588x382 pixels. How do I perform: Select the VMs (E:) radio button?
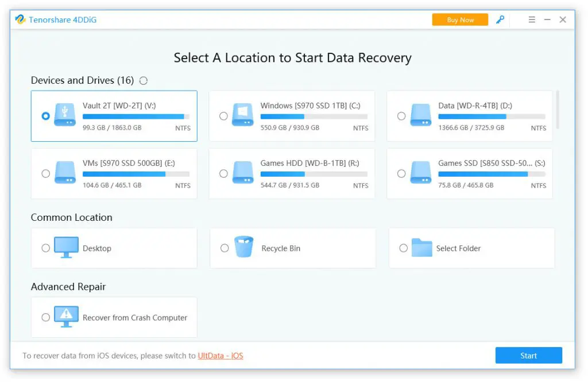coord(46,173)
